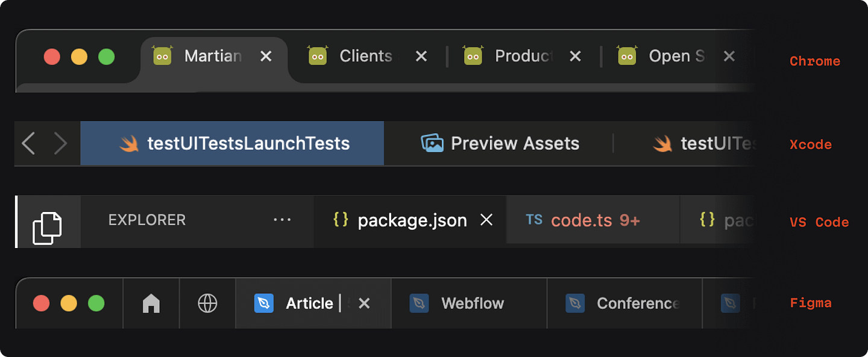Open the Conference tab in Figma
868x357 pixels.
(x=624, y=303)
